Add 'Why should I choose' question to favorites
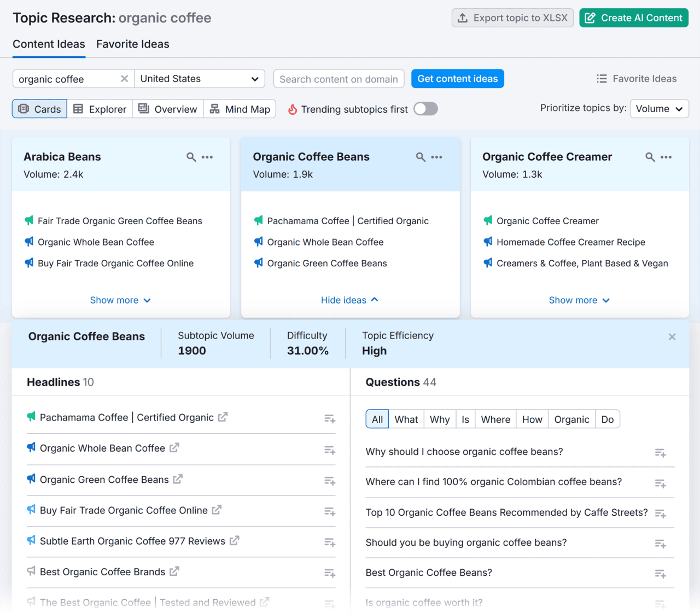The width and height of the screenshot is (700, 613). (660, 453)
